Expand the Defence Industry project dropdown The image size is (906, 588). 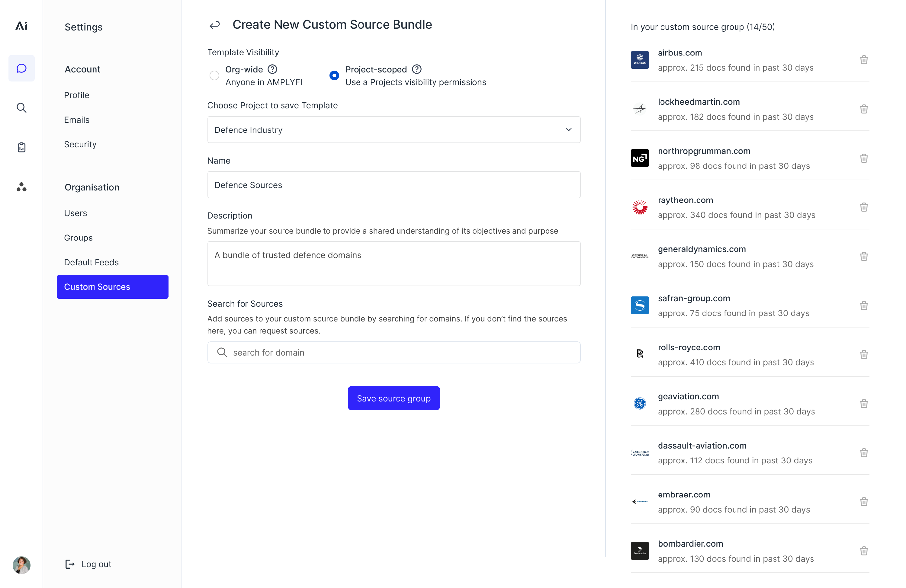click(394, 130)
